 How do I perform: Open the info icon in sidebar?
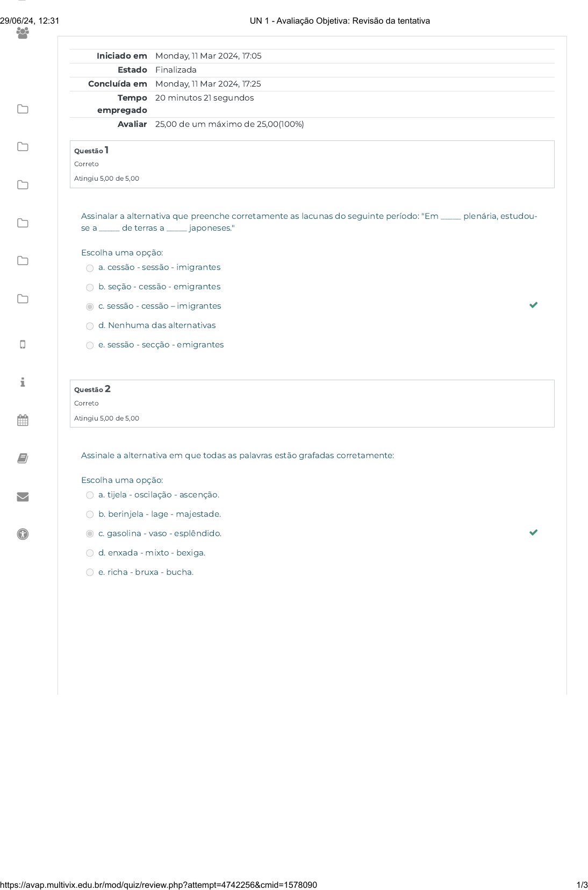[x=23, y=382]
